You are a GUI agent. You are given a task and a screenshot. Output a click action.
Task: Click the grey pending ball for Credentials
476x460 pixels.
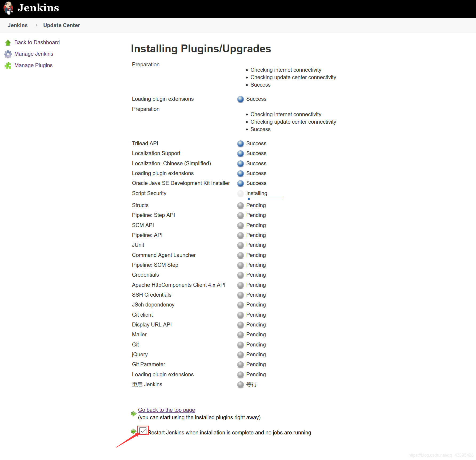click(x=241, y=275)
